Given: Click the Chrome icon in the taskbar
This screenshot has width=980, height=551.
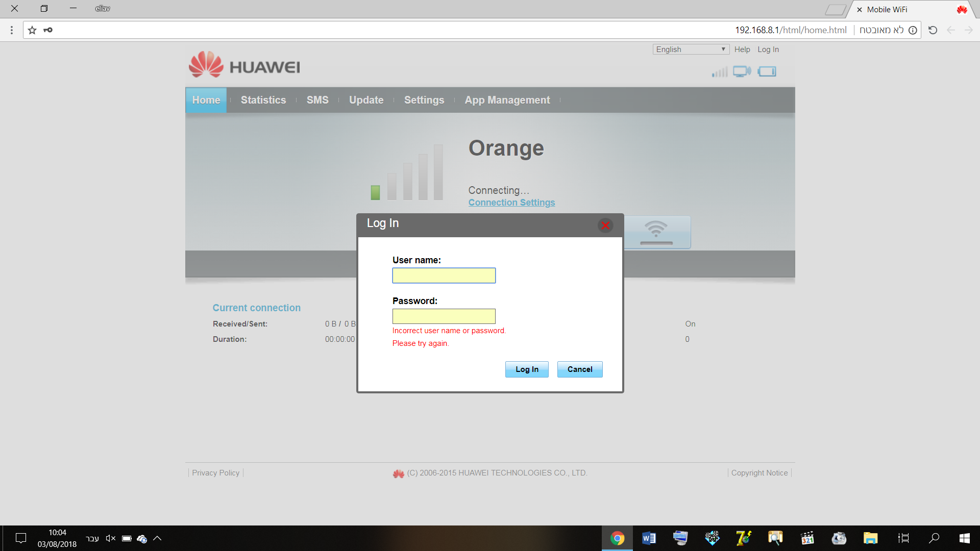Looking at the screenshot, I should (x=617, y=538).
